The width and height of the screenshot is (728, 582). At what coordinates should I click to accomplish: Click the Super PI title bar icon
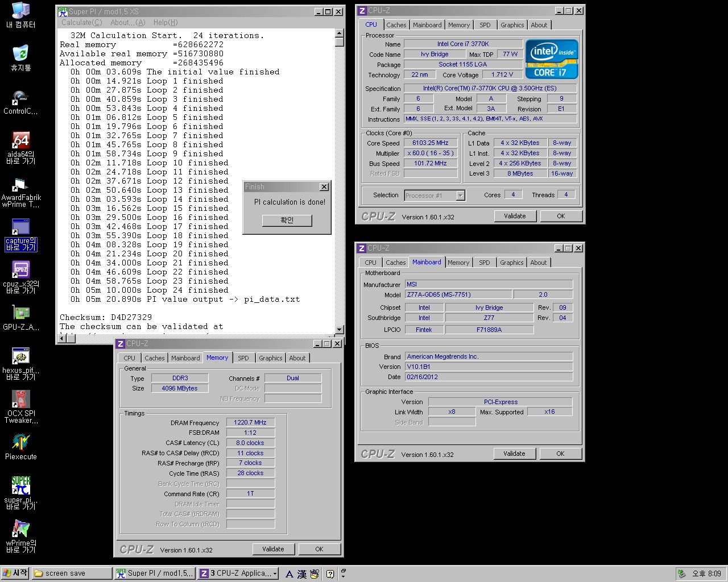point(63,11)
